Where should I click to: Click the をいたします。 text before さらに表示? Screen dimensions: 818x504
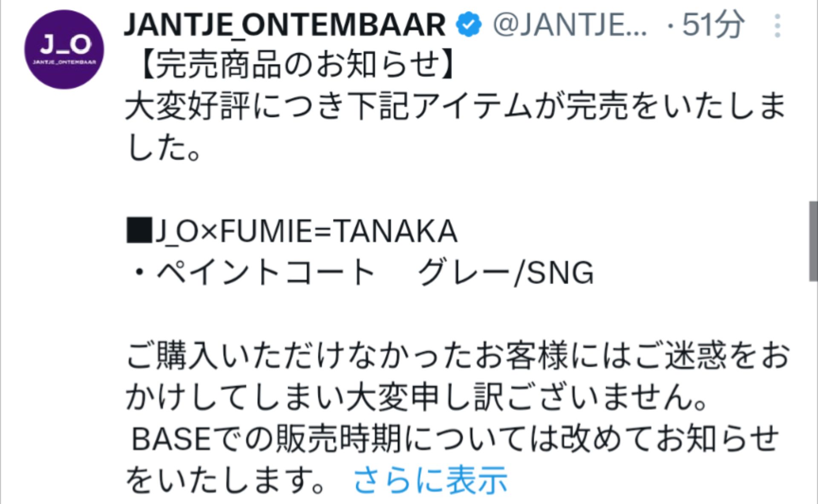[226, 480]
